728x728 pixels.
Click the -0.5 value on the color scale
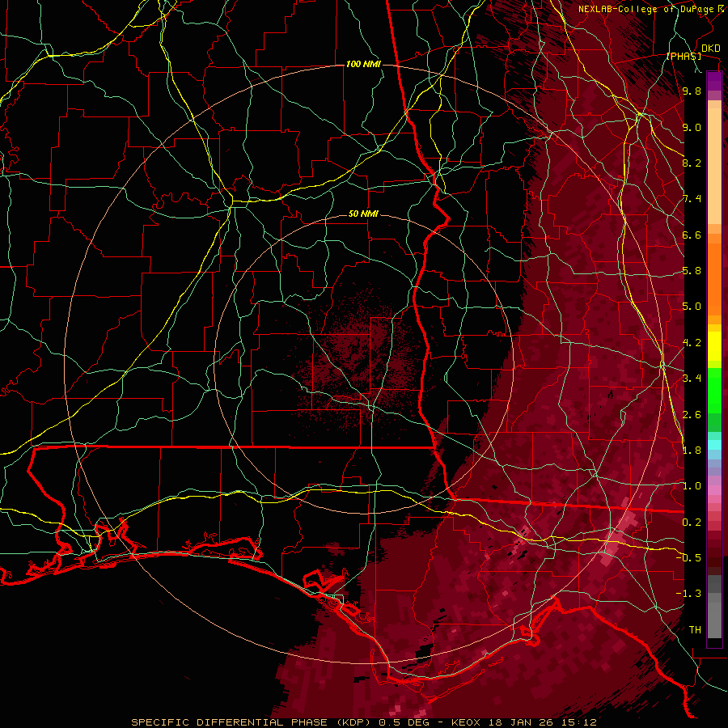(x=688, y=558)
